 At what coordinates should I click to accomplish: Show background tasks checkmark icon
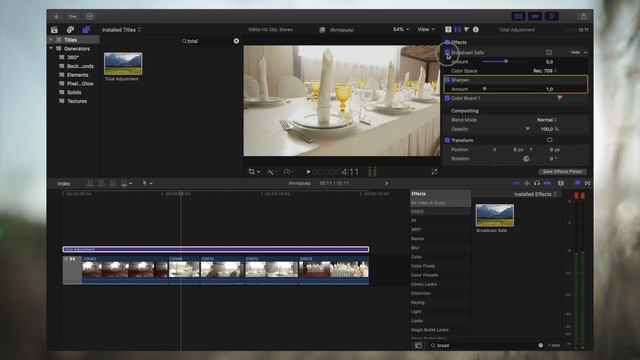click(90, 16)
